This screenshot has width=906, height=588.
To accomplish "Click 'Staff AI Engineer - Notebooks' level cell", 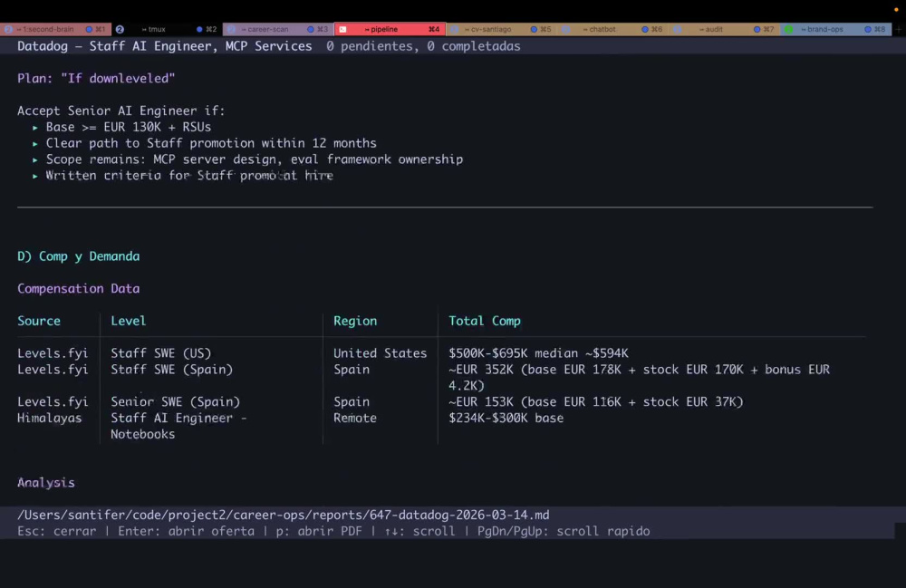I will pos(178,426).
